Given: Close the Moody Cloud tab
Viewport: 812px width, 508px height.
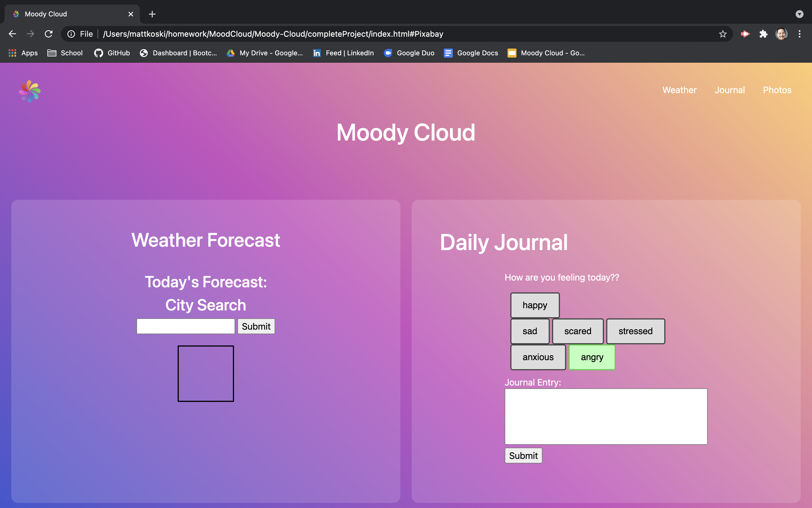Looking at the screenshot, I should point(131,14).
